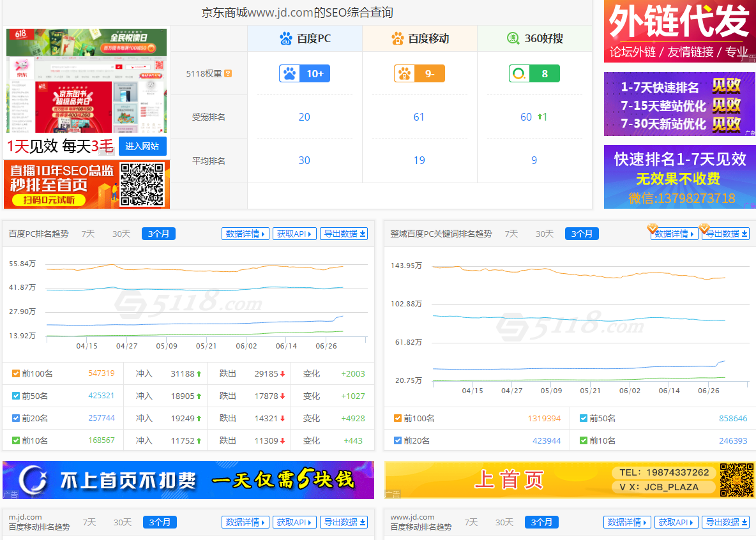The height and width of the screenshot is (540, 756).
Task: Click green up arrow next to 19249
Action: (x=199, y=419)
